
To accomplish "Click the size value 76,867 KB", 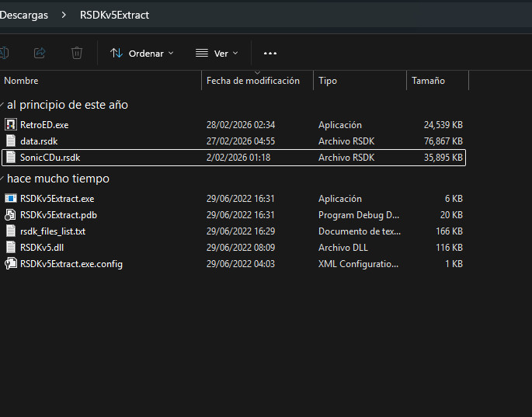I will [x=443, y=141].
